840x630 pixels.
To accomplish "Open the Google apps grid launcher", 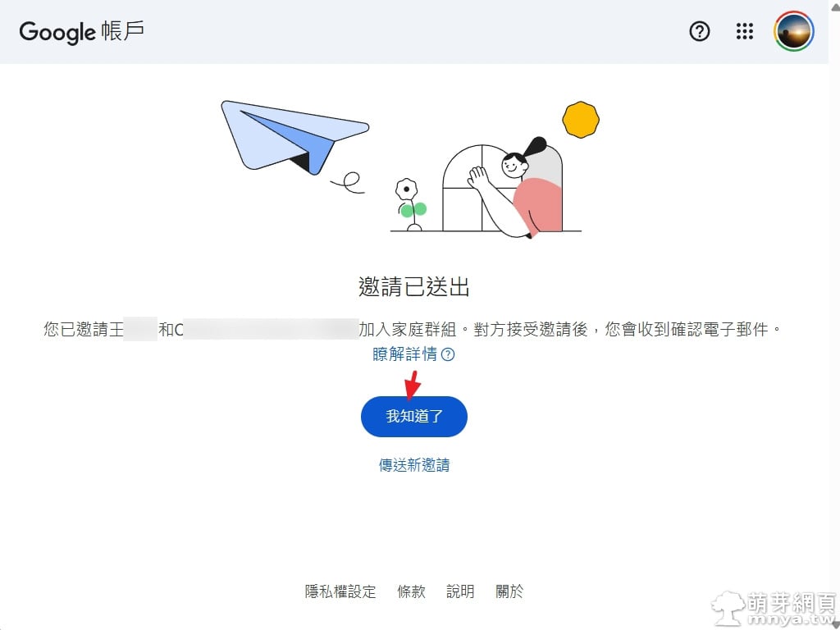I will 744,32.
